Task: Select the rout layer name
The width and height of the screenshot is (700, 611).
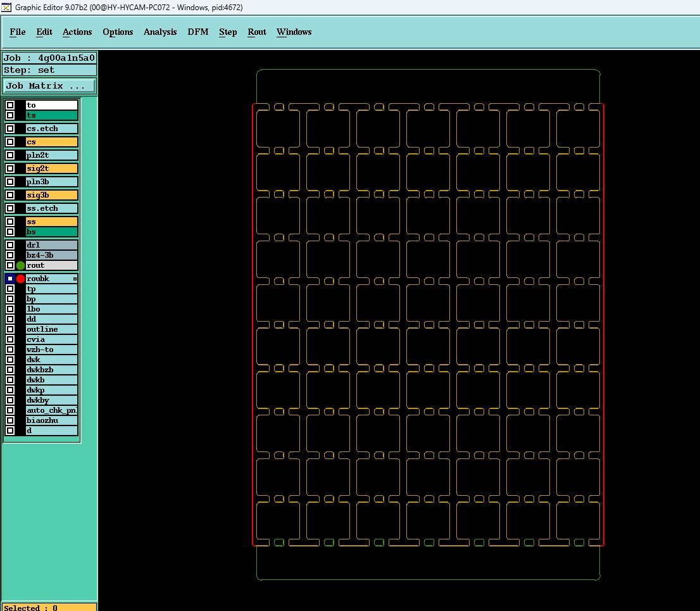Action: click(x=52, y=266)
